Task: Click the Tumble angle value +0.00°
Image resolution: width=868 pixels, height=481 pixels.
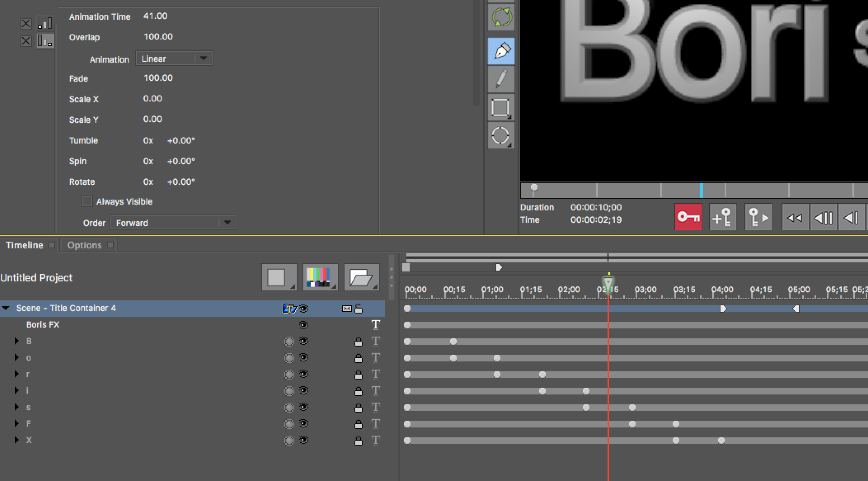Action: coord(181,140)
